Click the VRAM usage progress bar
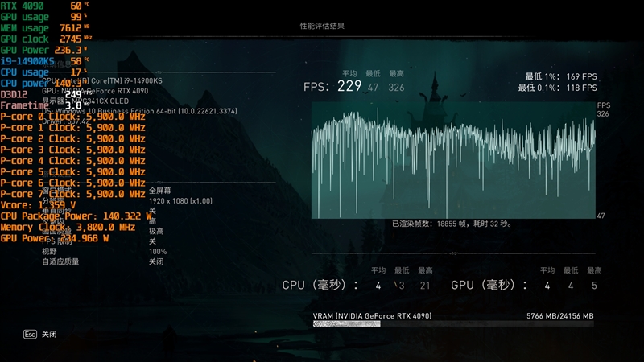Viewport: 644px width, 362px height. point(453,324)
